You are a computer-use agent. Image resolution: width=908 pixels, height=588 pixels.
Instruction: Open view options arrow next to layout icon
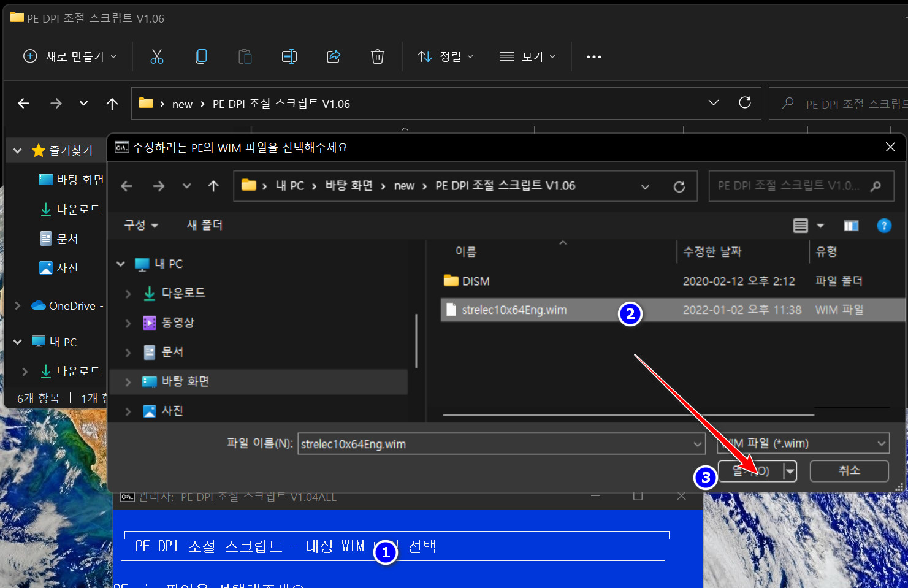coord(820,226)
